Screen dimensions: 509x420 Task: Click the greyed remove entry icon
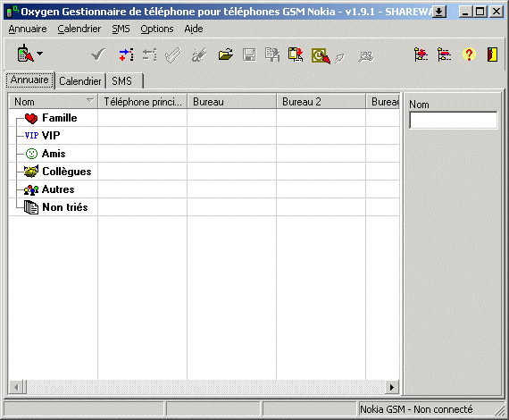pos(150,55)
